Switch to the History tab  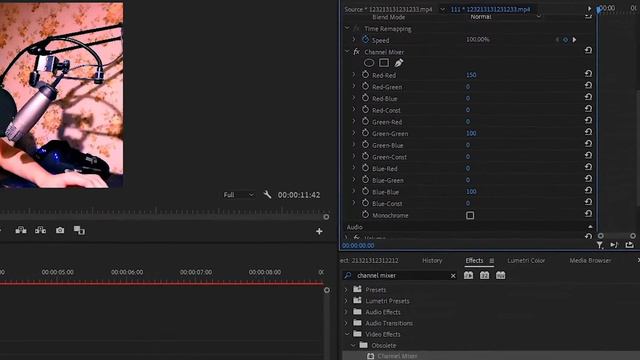[432, 260]
